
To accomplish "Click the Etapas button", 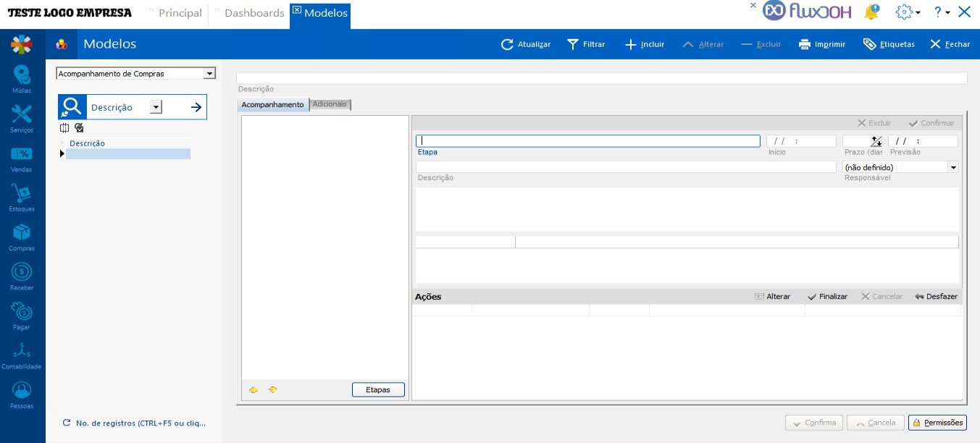I will 378,389.
